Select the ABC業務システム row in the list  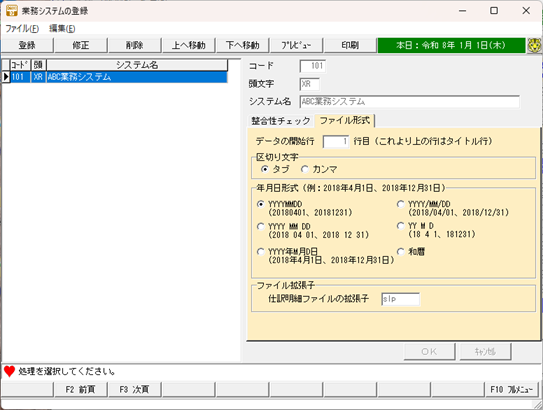coord(119,77)
